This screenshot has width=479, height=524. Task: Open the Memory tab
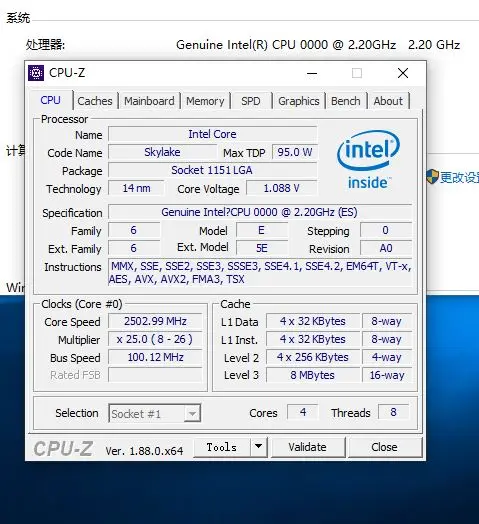(205, 101)
